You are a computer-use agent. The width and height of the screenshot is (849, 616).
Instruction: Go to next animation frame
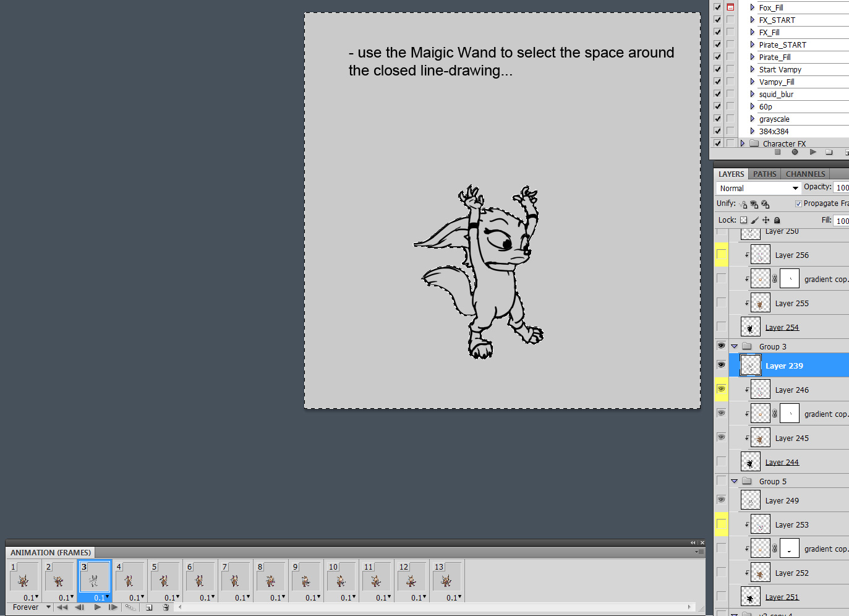113,607
